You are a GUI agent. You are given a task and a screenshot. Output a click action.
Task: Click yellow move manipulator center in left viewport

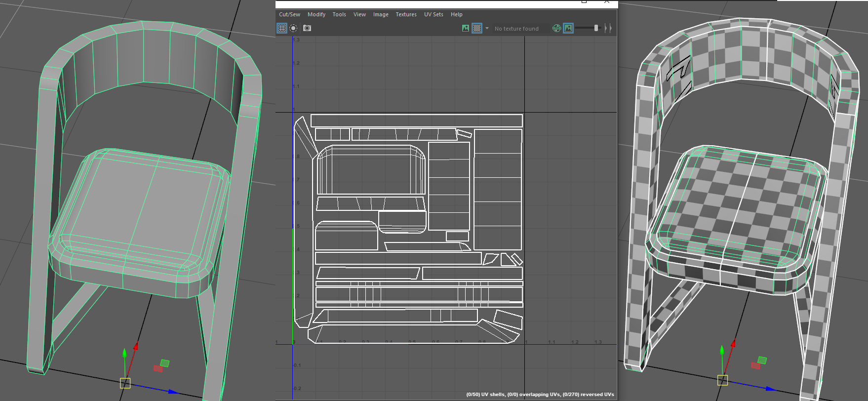[x=125, y=383]
